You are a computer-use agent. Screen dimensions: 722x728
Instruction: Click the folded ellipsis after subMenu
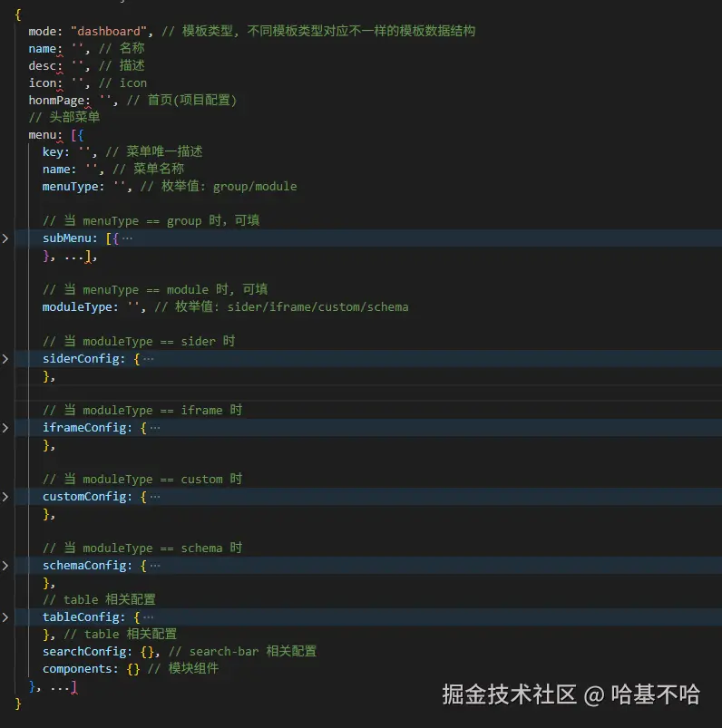click(x=127, y=238)
